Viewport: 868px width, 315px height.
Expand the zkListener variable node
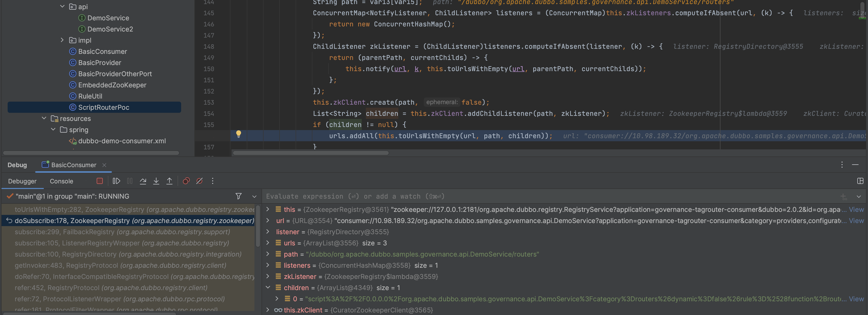point(268,276)
